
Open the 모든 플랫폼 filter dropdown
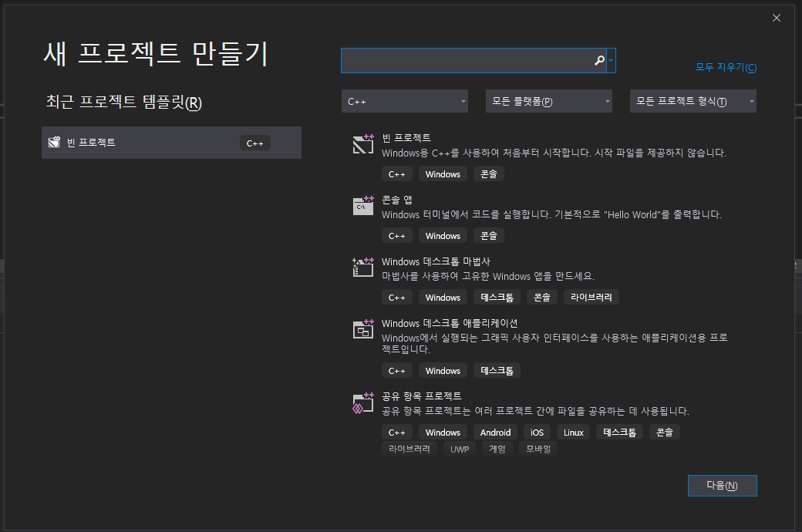click(549, 101)
